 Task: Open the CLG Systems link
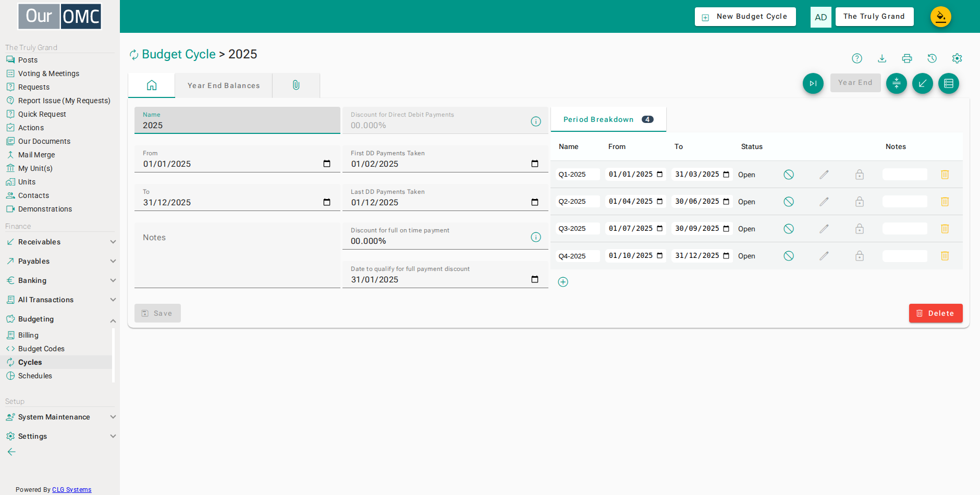point(72,490)
